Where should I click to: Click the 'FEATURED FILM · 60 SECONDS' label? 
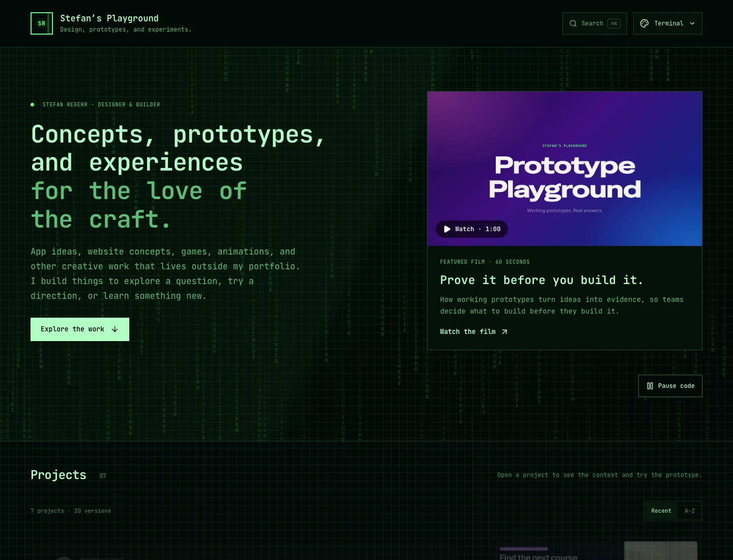tap(485, 262)
